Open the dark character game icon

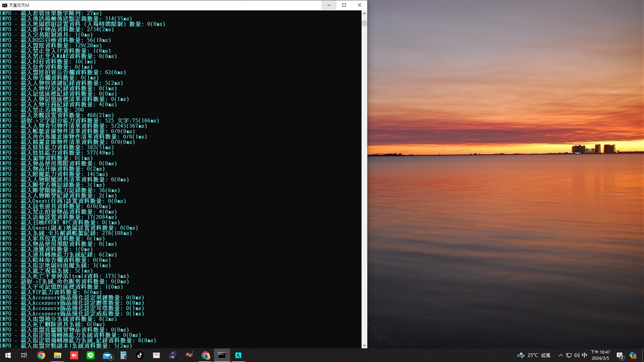click(x=173, y=355)
